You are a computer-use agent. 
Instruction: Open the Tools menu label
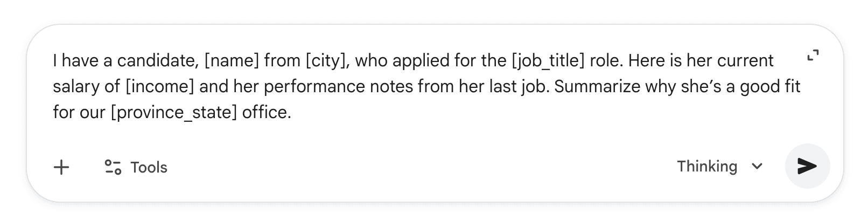[x=149, y=168]
